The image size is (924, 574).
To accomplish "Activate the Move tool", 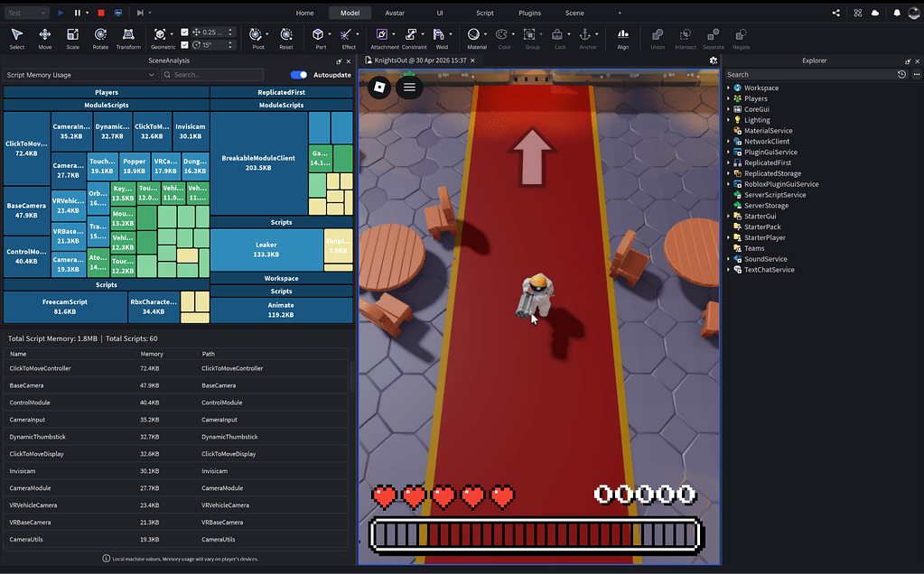I will point(45,38).
